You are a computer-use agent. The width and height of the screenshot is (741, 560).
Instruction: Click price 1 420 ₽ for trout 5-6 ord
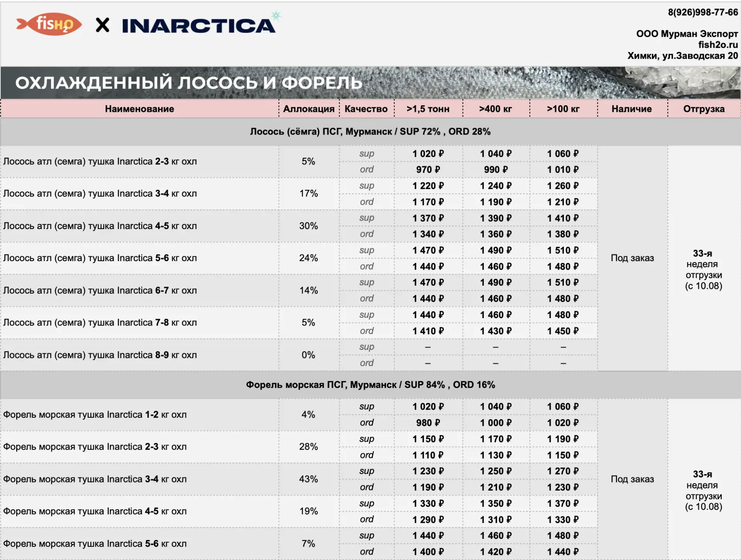pos(496,552)
